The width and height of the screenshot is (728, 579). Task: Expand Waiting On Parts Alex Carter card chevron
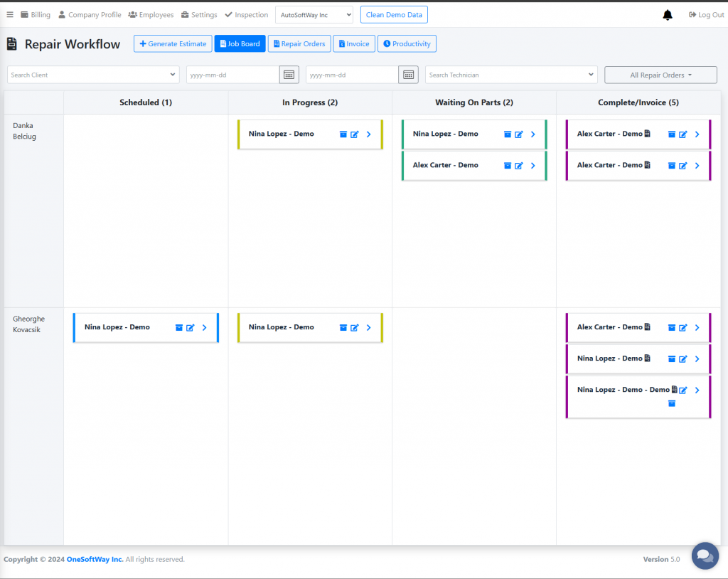[x=532, y=166]
